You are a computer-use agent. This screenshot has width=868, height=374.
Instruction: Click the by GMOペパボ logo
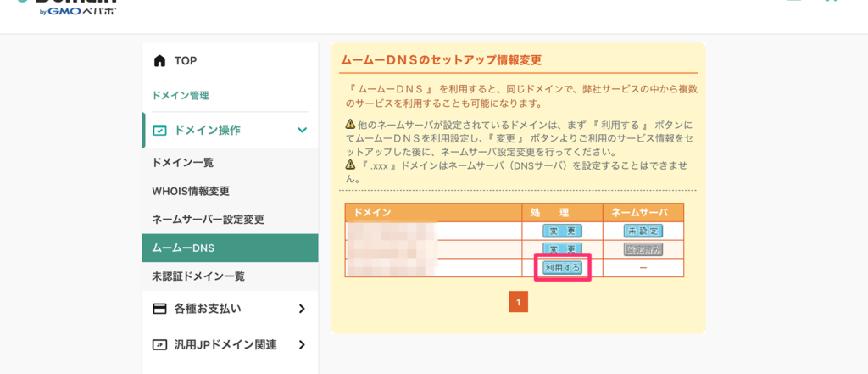click(x=78, y=12)
